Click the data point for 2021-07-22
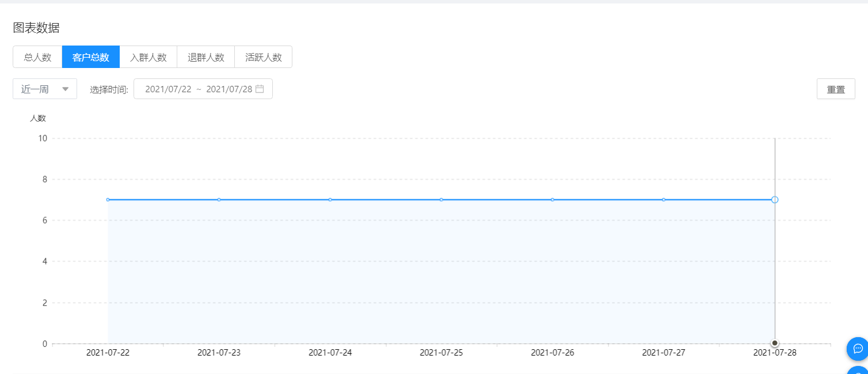 (x=108, y=199)
